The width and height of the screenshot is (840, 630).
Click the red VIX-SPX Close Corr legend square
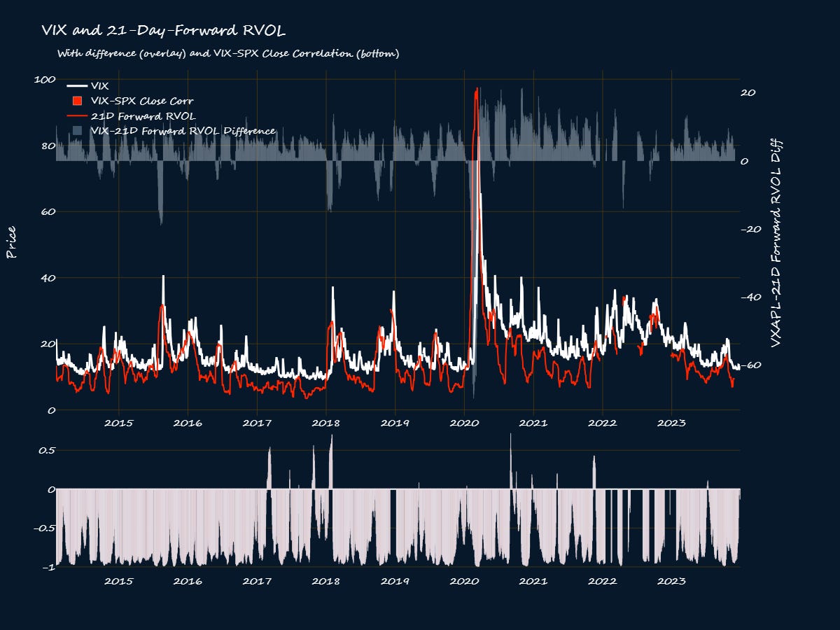coord(77,101)
